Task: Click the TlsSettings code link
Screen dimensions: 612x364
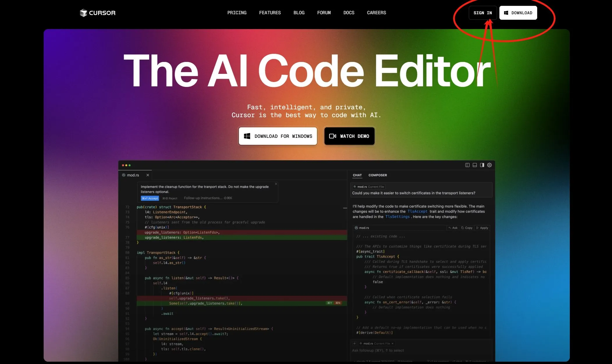Action: [x=397, y=217]
